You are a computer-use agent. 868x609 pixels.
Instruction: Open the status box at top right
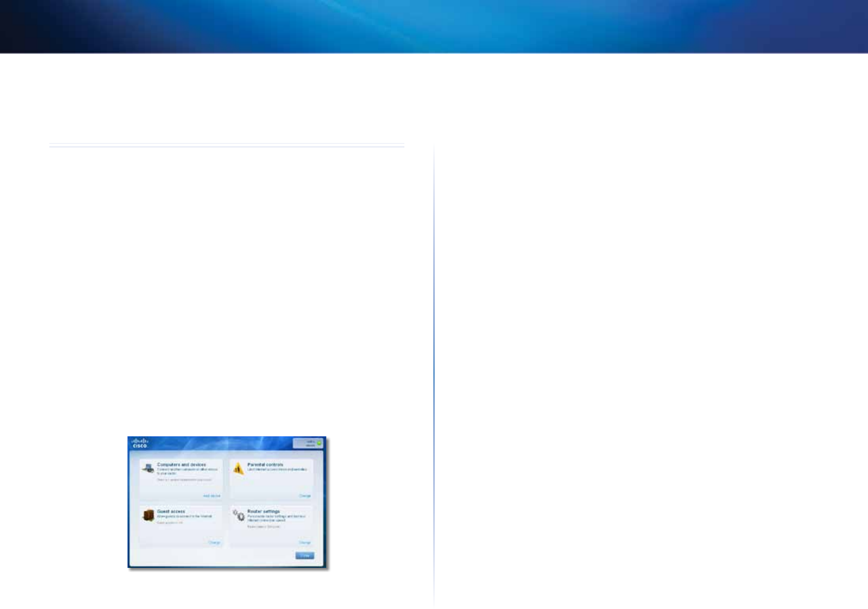308,443
